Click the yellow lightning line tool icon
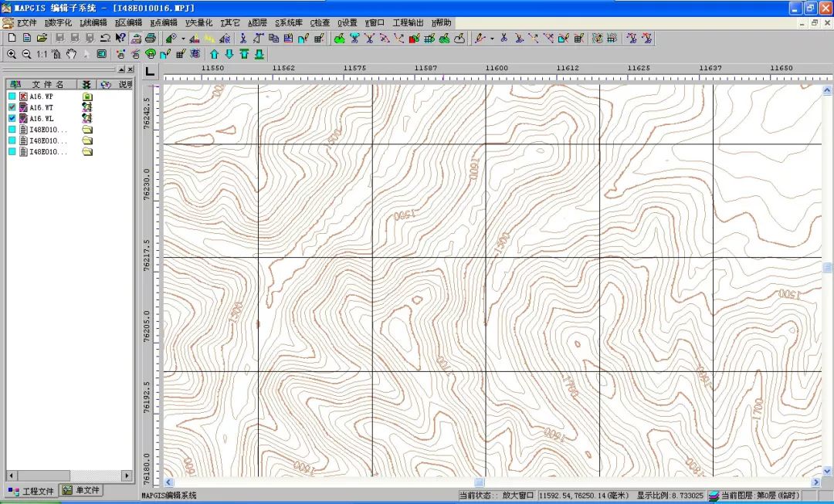 pyautogui.click(x=209, y=39)
